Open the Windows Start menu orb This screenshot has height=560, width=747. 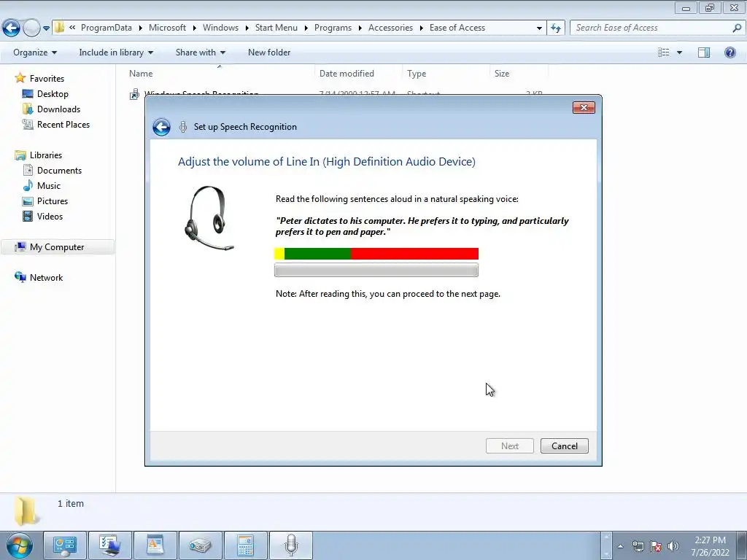tap(20, 545)
